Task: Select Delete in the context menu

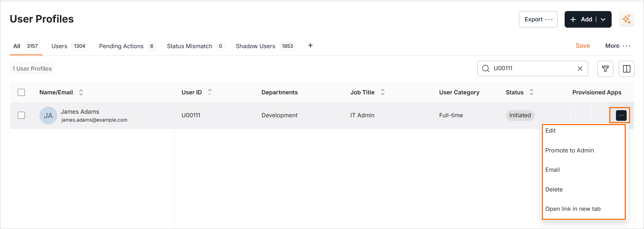Action: pyautogui.click(x=554, y=190)
